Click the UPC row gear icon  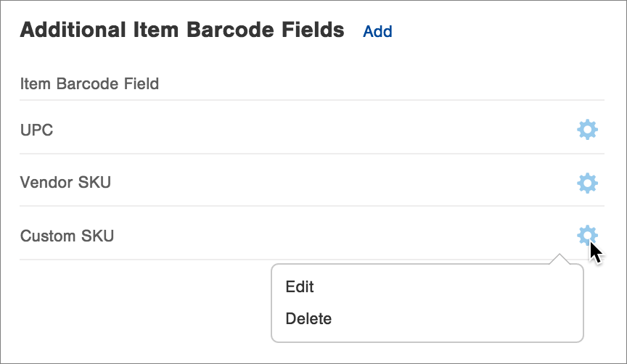[x=586, y=131]
